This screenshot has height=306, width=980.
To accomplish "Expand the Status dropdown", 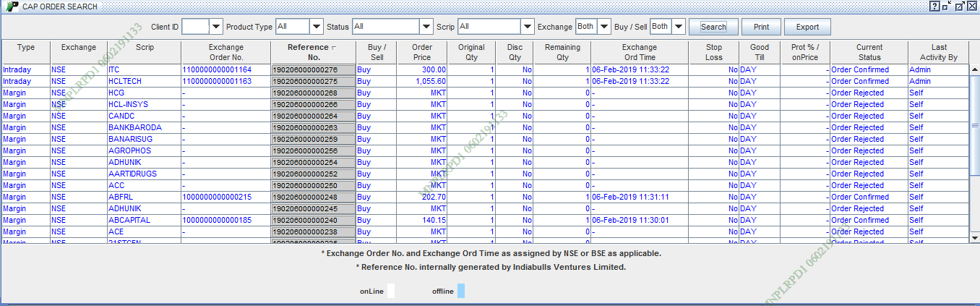I will tap(426, 27).
